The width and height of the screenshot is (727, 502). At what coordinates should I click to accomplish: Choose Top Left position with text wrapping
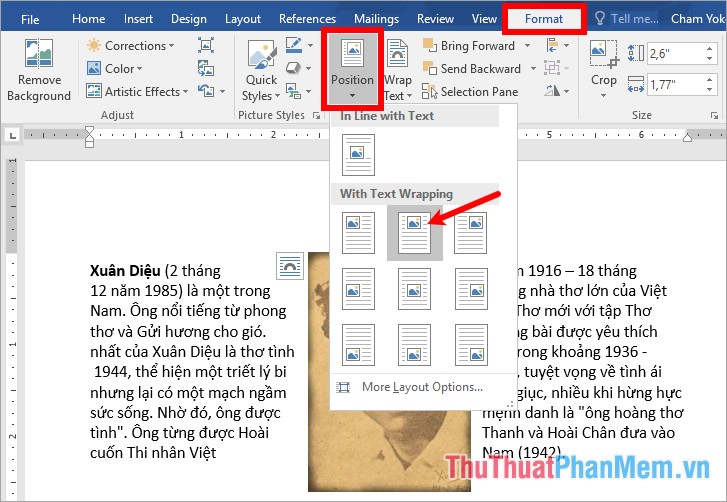tap(358, 233)
